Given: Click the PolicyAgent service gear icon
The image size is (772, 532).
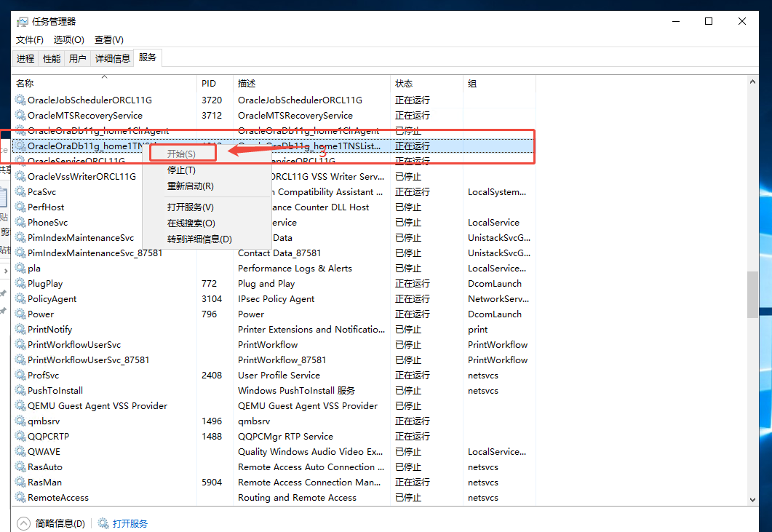Looking at the screenshot, I should pos(20,298).
